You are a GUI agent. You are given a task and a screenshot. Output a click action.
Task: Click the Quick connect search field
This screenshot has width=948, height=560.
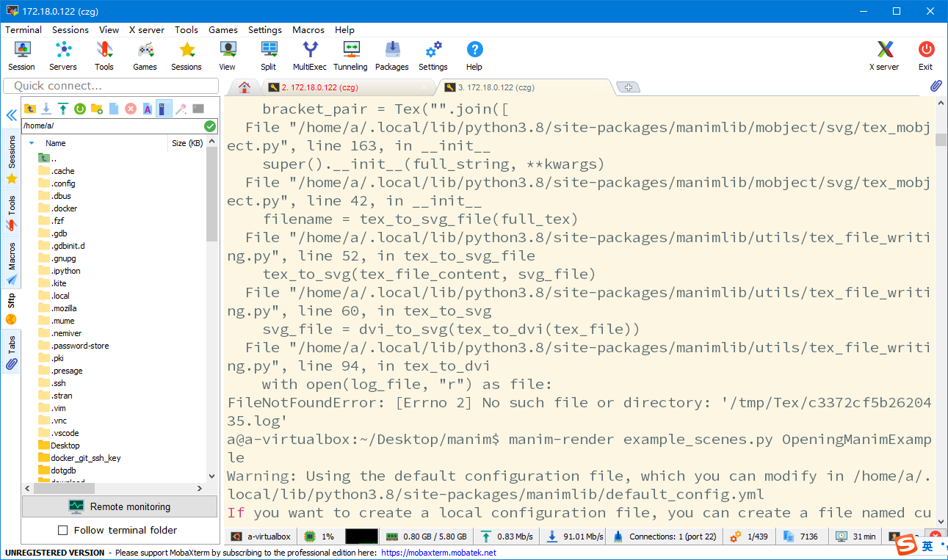[x=110, y=86]
